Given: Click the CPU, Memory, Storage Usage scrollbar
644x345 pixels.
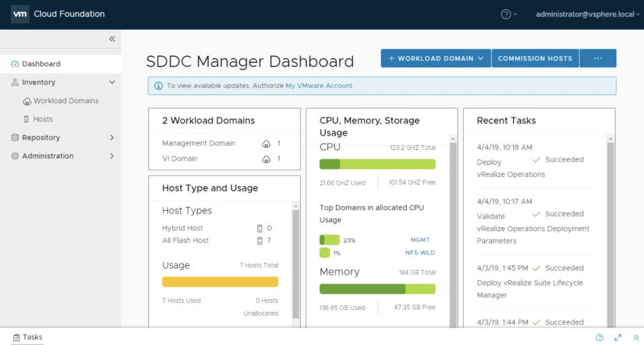Looking at the screenshot, I should pos(453,234).
